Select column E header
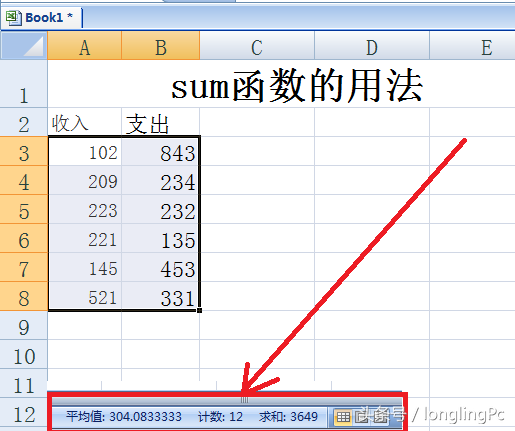 click(472, 46)
